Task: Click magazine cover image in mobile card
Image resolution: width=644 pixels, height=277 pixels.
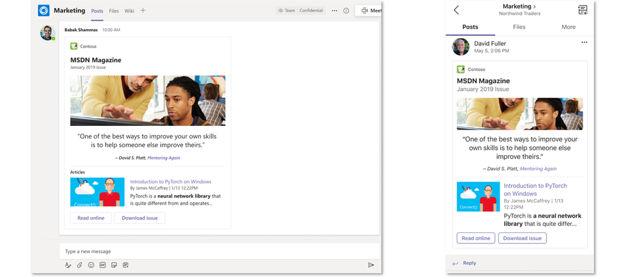Action: click(520, 114)
